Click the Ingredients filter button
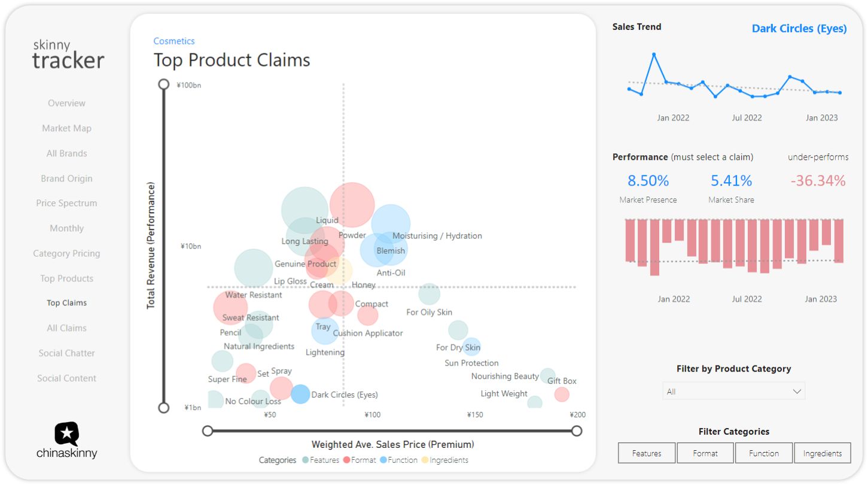The image size is (868, 485). tap(823, 453)
